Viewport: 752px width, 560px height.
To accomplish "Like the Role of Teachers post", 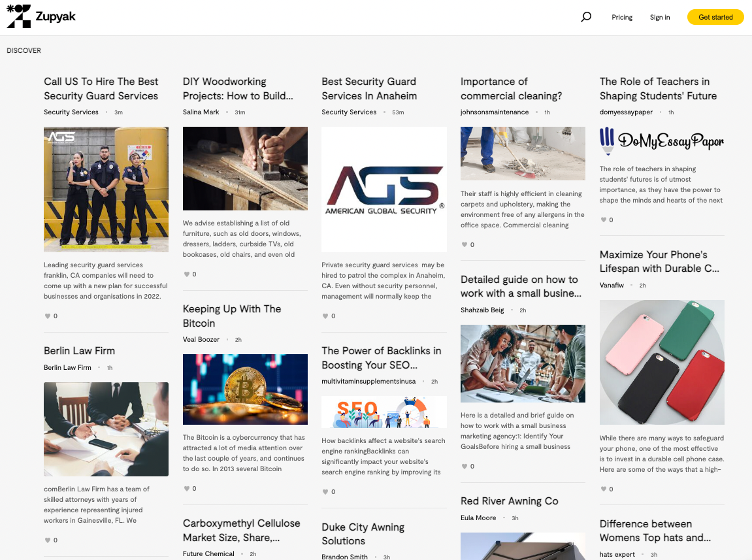I will click(x=603, y=220).
